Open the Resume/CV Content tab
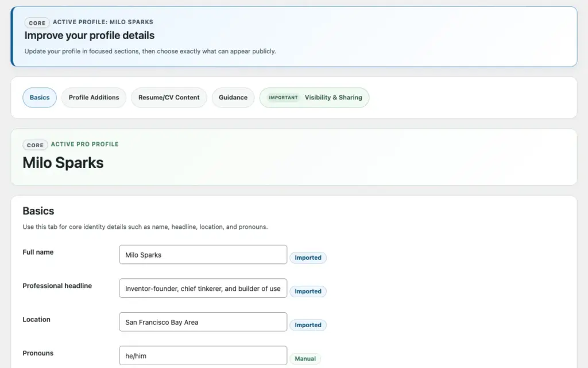This screenshot has height=368, width=588. tap(169, 98)
